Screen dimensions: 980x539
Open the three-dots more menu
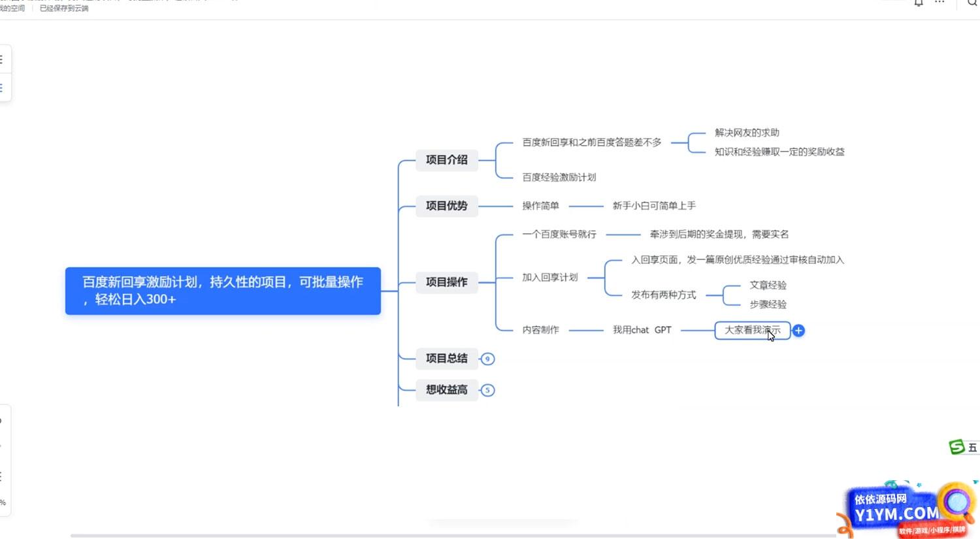[x=939, y=3]
